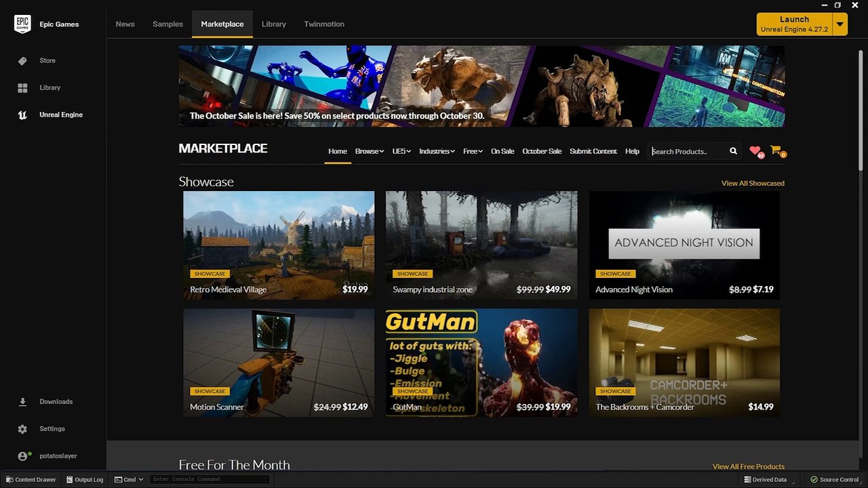Switch to the top Library tab
This screenshot has height=488, width=868.
[274, 24]
